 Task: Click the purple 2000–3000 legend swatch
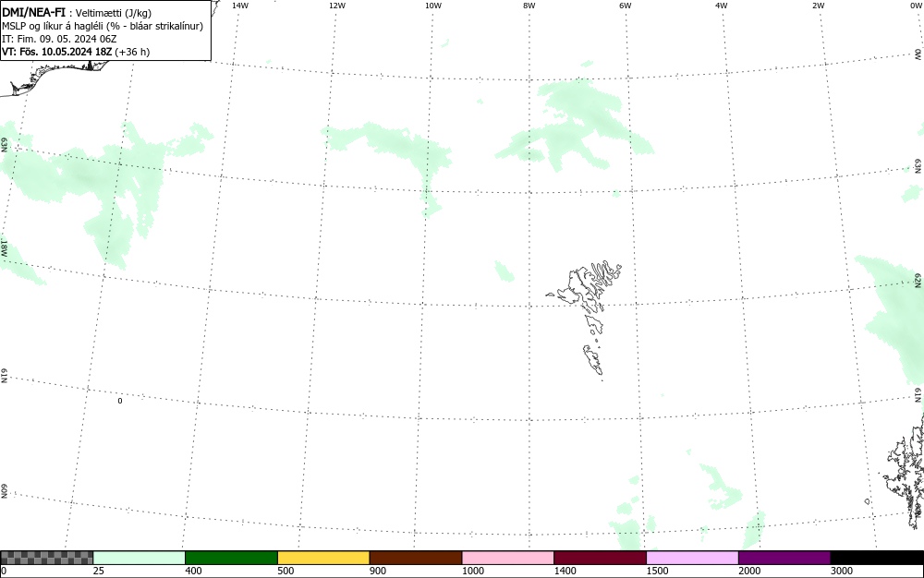(784, 558)
